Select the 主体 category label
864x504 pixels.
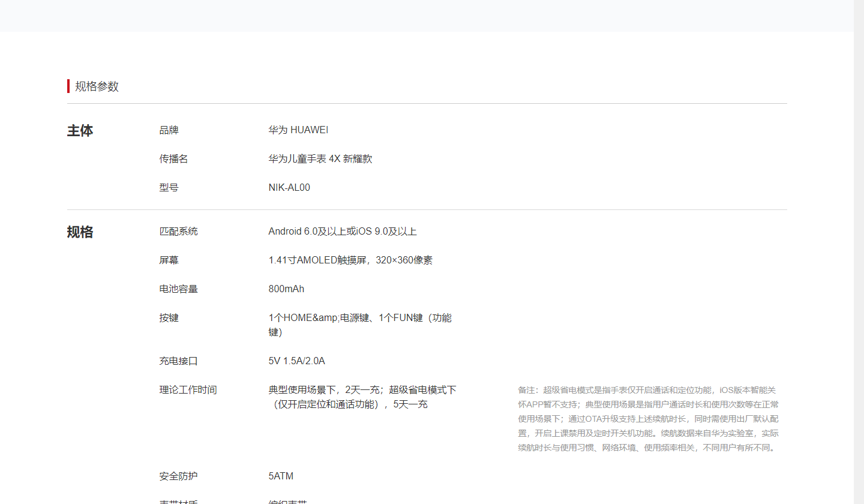[80, 131]
